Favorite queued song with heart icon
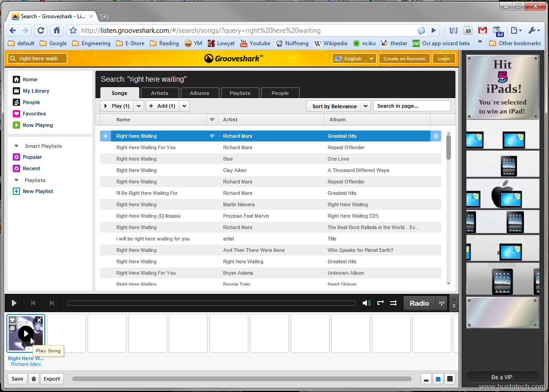This screenshot has height=392, width=549. pos(12,320)
